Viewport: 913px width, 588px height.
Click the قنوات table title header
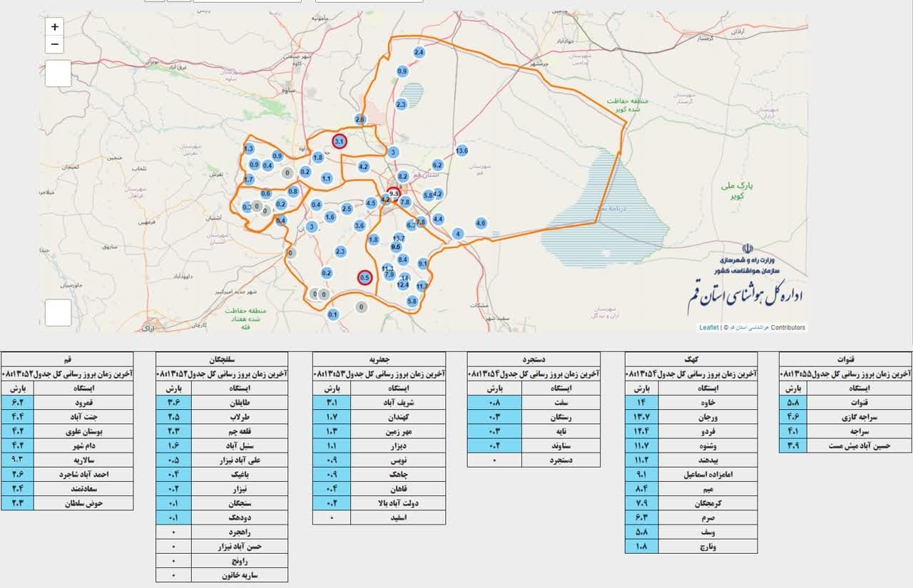[x=845, y=359]
